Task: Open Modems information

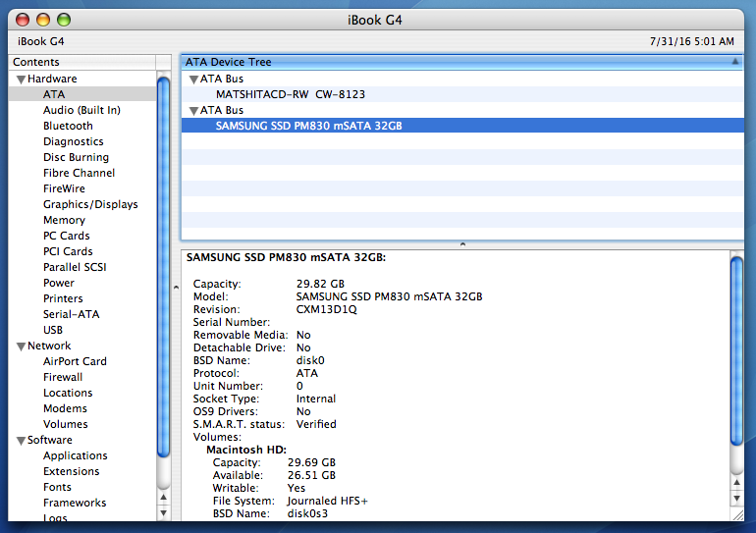Action: pos(65,408)
